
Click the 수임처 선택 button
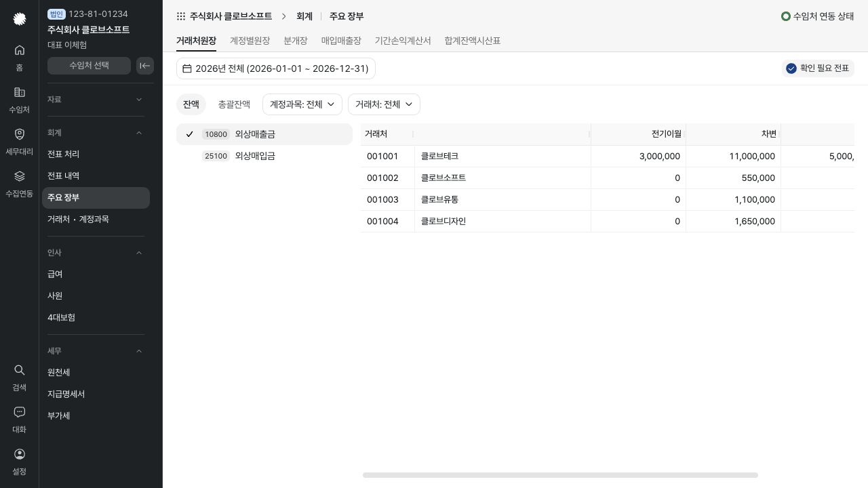point(89,66)
